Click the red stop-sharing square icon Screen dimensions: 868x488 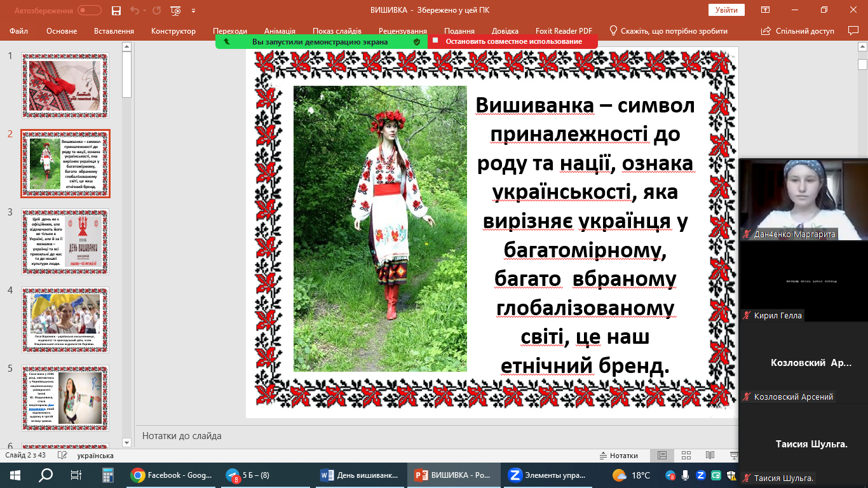(x=436, y=41)
